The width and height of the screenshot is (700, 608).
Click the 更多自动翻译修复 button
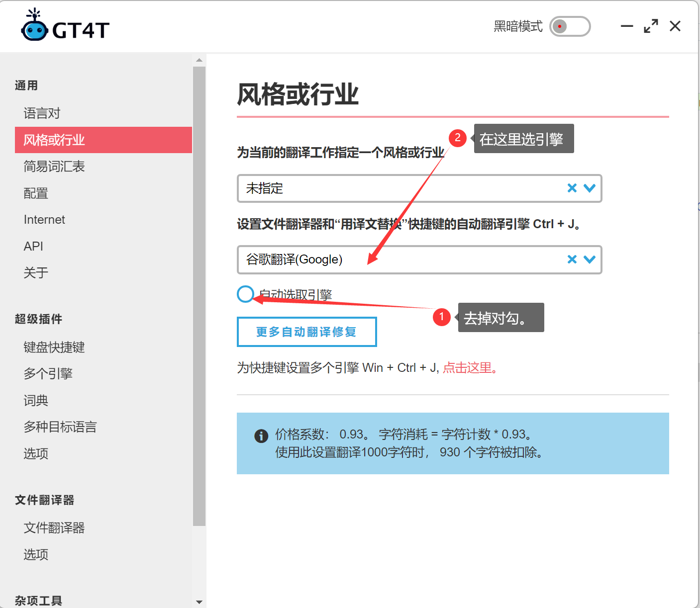306,332
